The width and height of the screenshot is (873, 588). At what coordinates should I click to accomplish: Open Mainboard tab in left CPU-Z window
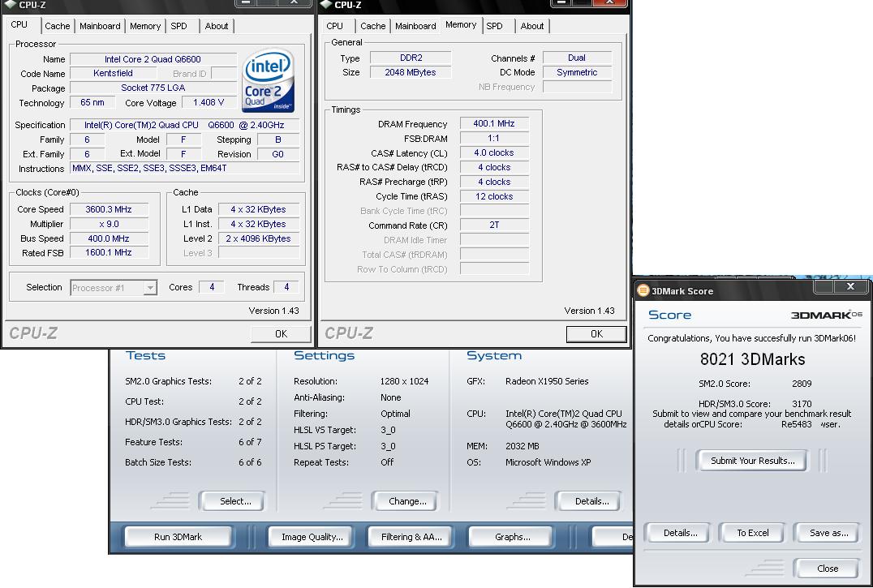click(x=100, y=26)
